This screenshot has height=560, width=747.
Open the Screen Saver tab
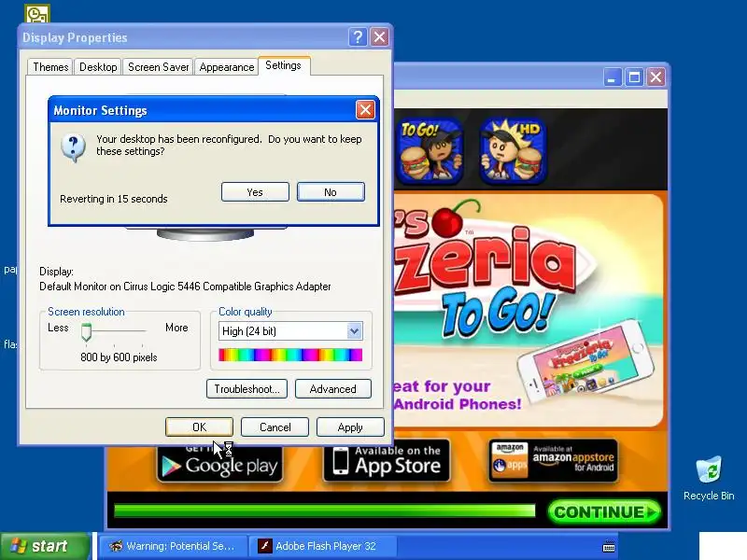click(x=158, y=67)
